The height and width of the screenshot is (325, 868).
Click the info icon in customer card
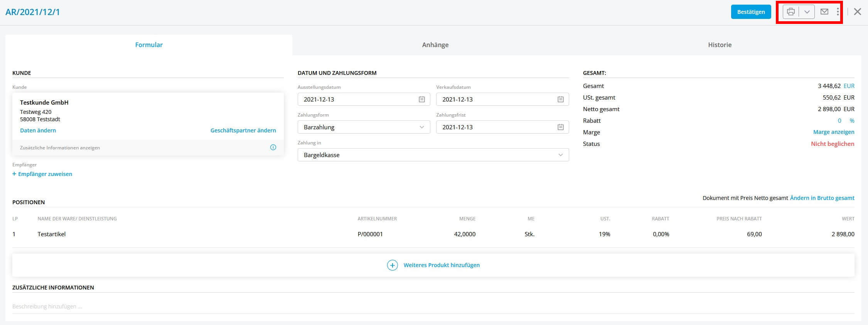[273, 147]
